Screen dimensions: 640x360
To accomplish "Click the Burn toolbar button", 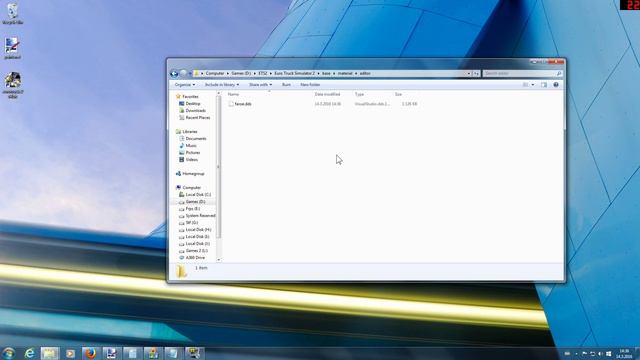I will pyautogui.click(x=286, y=84).
